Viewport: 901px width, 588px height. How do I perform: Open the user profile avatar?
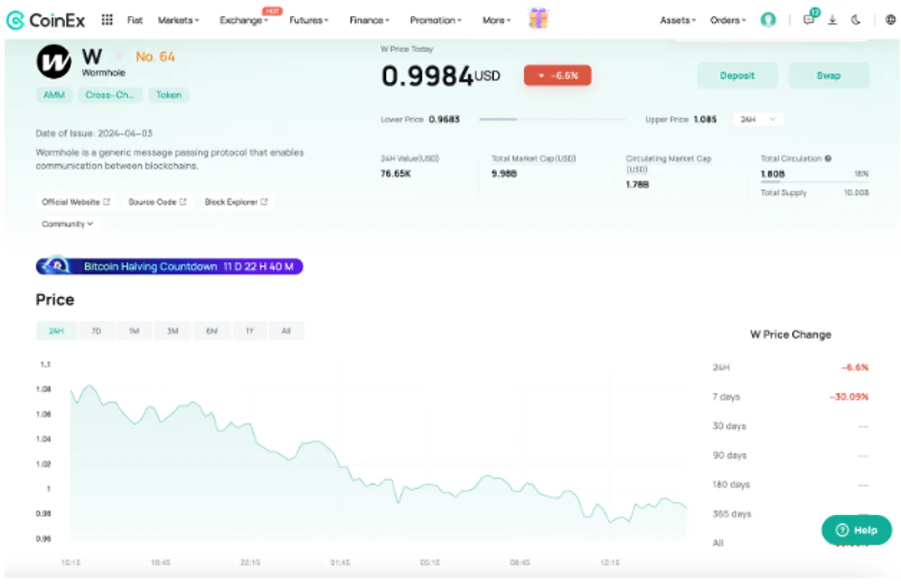(x=768, y=20)
